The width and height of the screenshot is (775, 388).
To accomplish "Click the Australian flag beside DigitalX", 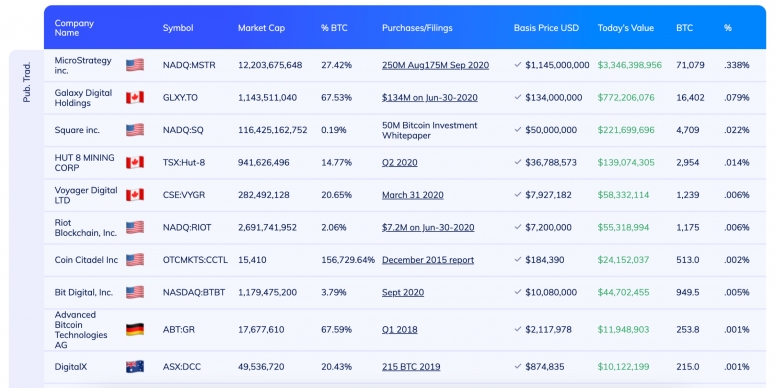I will coord(135,366).
